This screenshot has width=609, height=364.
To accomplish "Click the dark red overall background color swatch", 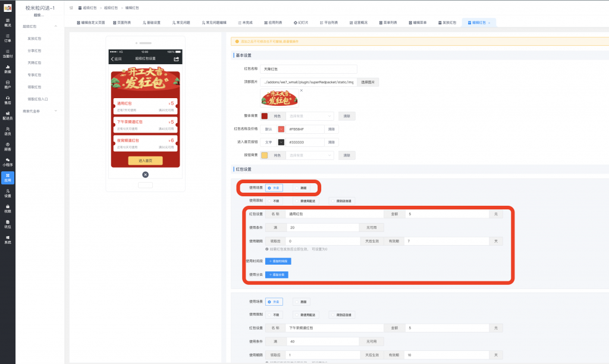I will [264, 116].
